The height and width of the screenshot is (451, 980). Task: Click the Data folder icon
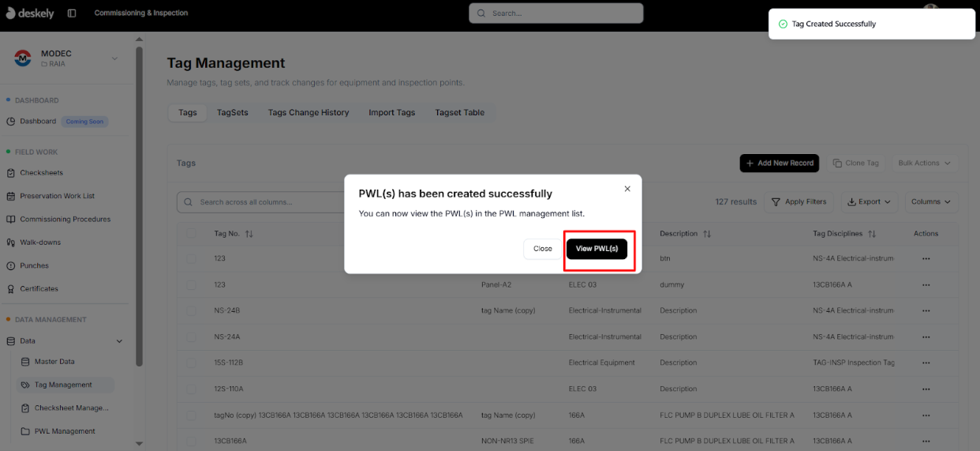11,341
